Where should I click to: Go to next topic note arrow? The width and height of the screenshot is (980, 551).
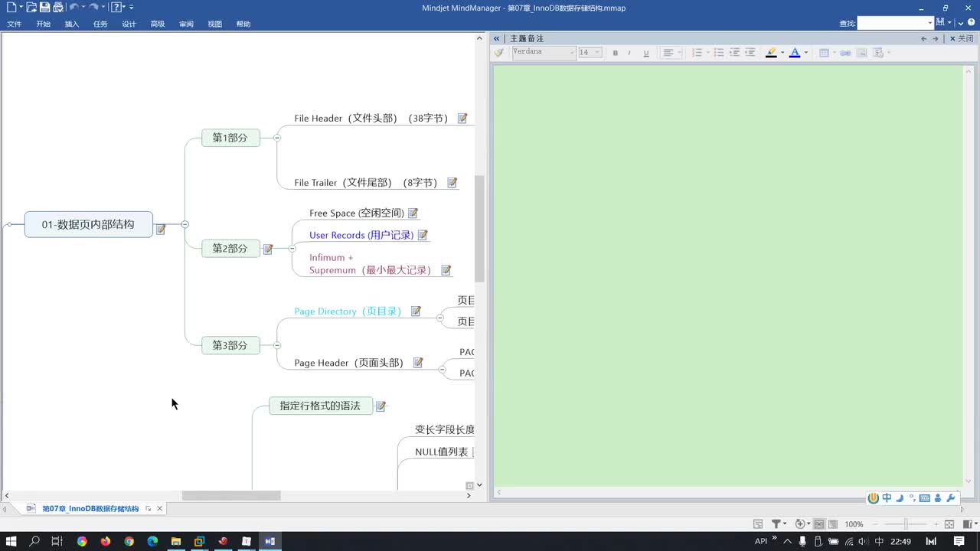(x=936, y=38)
